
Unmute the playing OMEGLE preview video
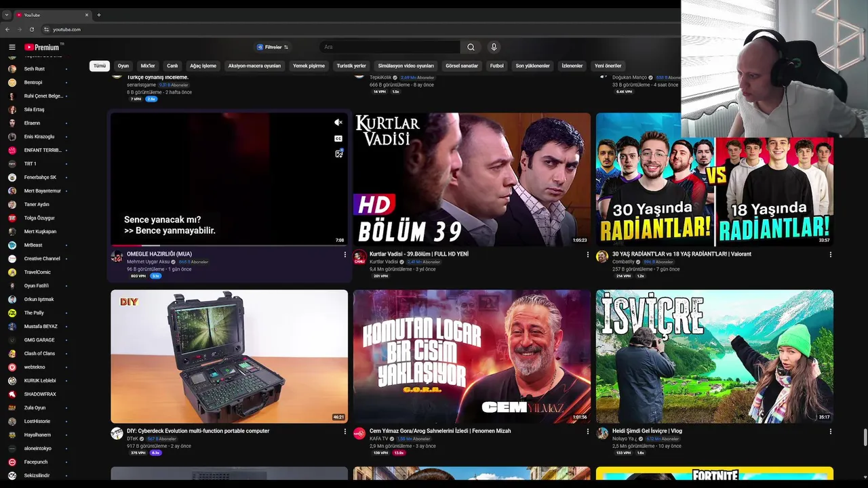click(338, 123)
